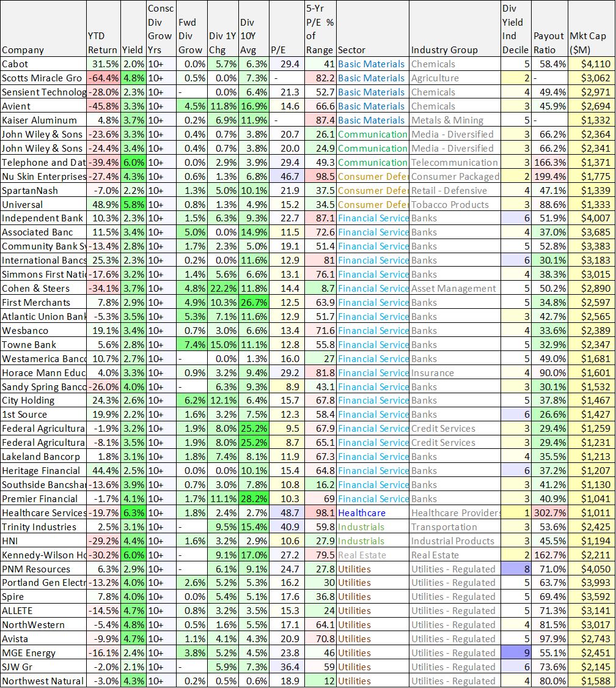616x688 pixels.
Task: Click the Portland Gen Electric company cell
Action: 43,582
